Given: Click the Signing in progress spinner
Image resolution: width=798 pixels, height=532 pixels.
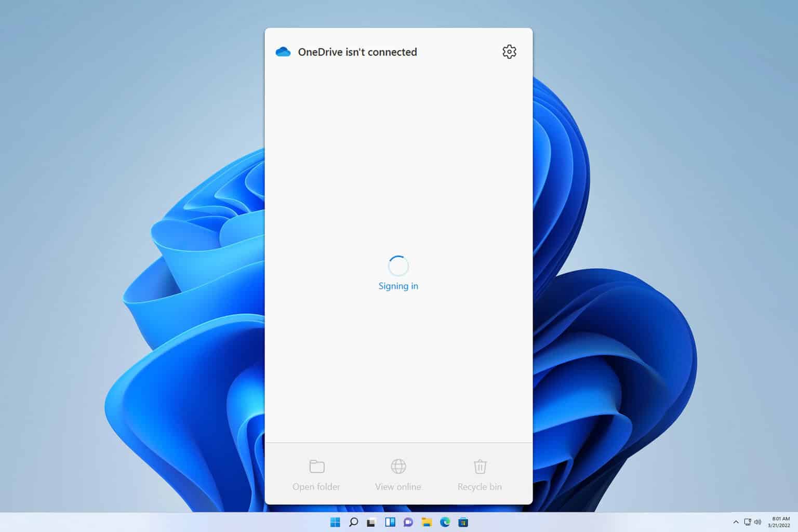Looking at the screenshot, I should click(398, 265).
